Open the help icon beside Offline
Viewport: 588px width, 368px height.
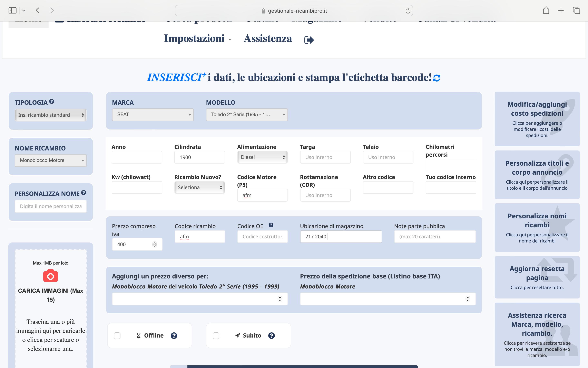pyautogui.click(x=174, y=336)
